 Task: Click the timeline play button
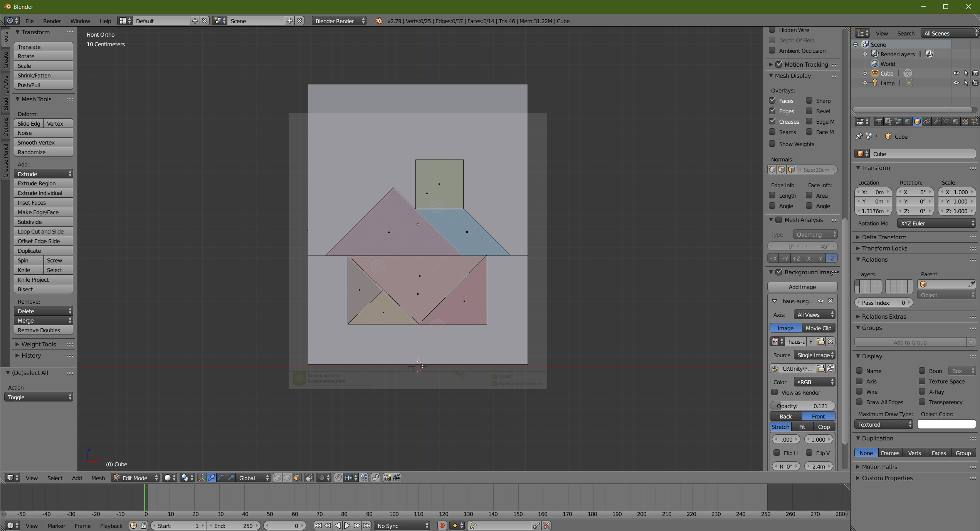[x=347, y=526]
